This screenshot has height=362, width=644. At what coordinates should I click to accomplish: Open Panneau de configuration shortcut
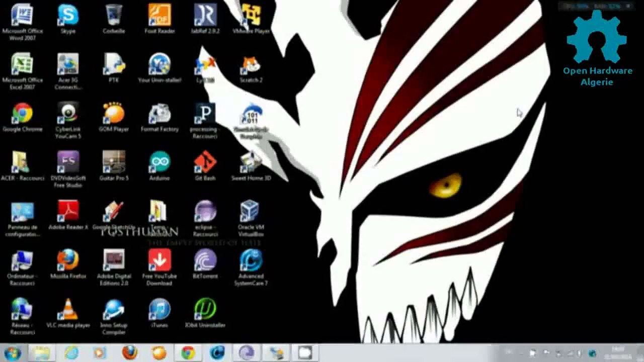pos(22,218)
